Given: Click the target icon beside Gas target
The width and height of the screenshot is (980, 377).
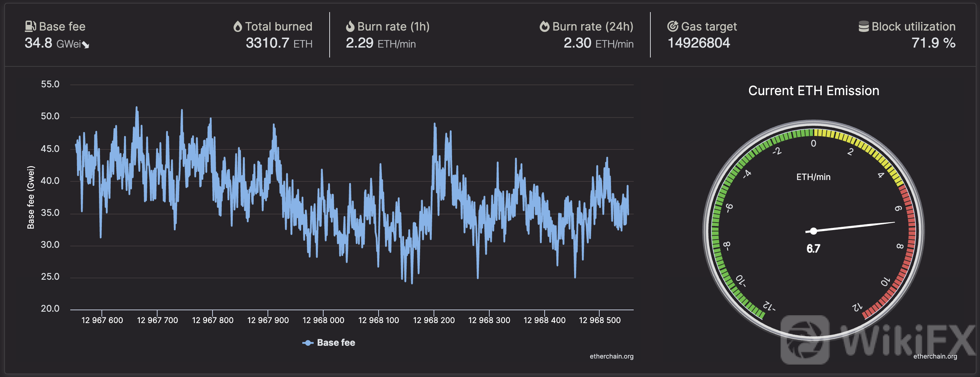Looking at the screenshot, I should (673, 26).
